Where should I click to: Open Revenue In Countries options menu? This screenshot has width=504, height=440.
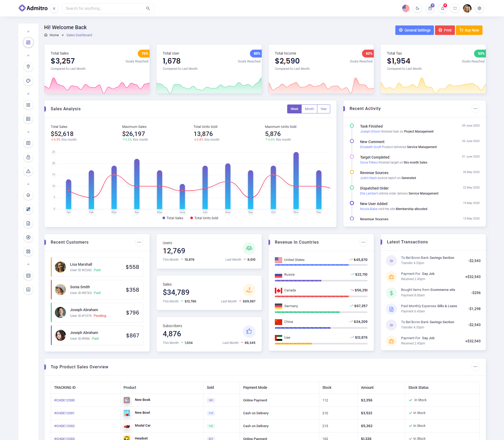(363, 242)
